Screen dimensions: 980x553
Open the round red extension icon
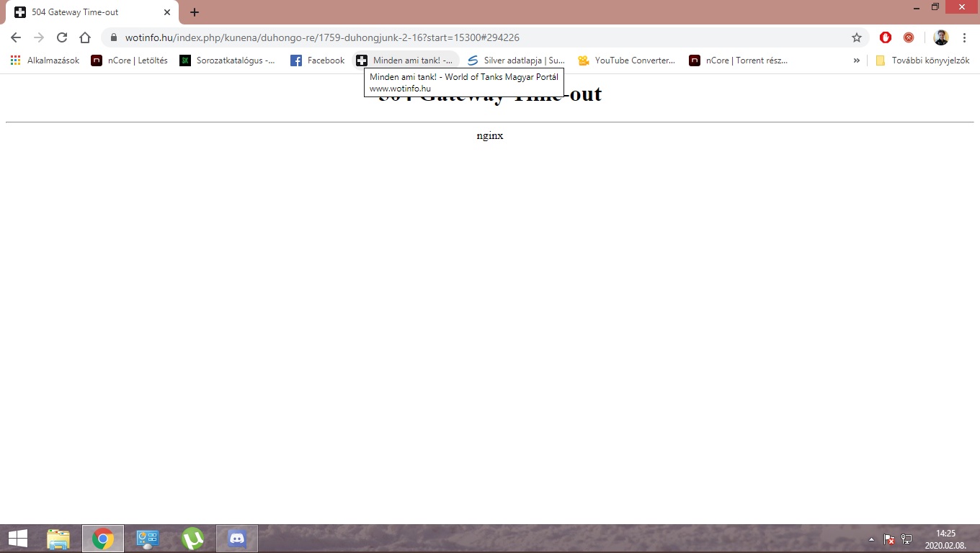909,37
